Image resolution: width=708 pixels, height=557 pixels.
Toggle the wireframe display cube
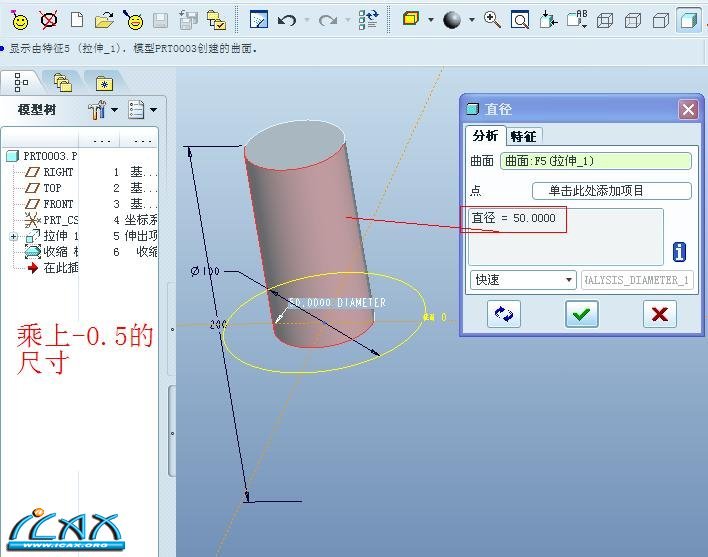coord(605,19)
